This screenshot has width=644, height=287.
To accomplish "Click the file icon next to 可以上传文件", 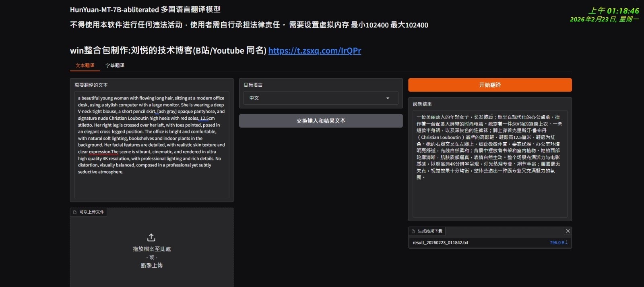I will (75, 212).
